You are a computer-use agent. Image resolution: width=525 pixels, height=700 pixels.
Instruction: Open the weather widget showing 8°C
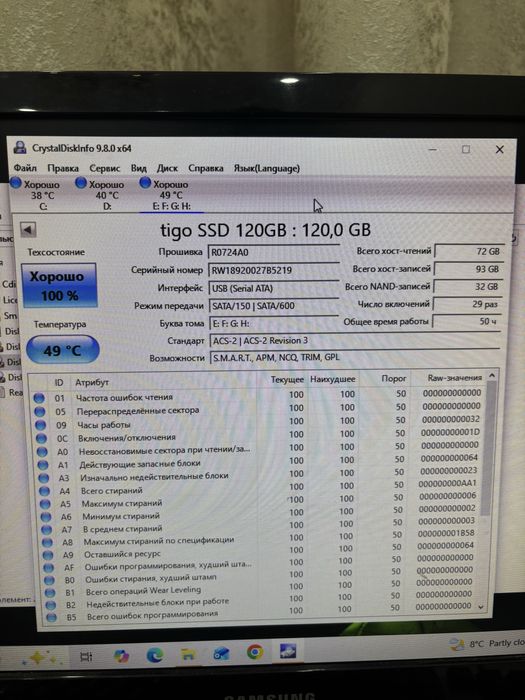point(487,644)
